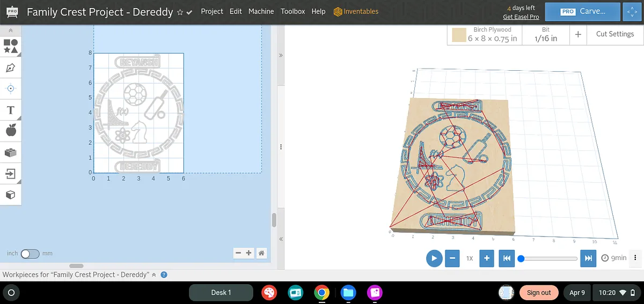Open the Apps brick icon
This screenshot has height=304, width=644.
[x=11, y=153]
